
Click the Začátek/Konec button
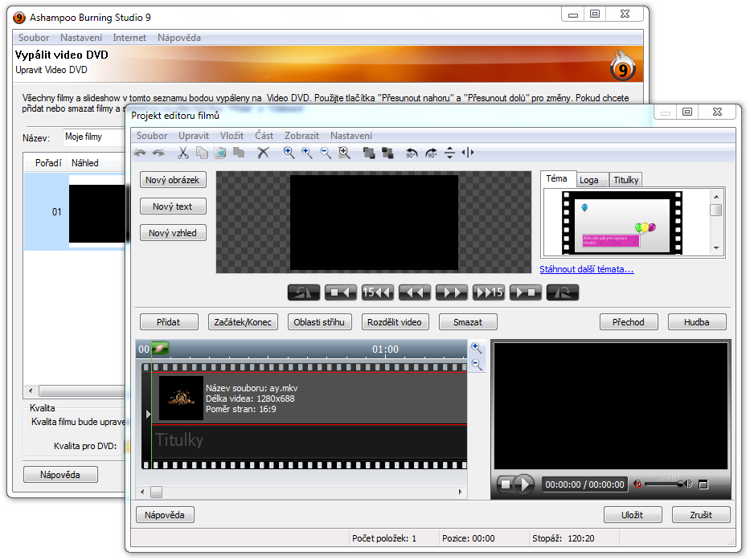coord(243,322)
